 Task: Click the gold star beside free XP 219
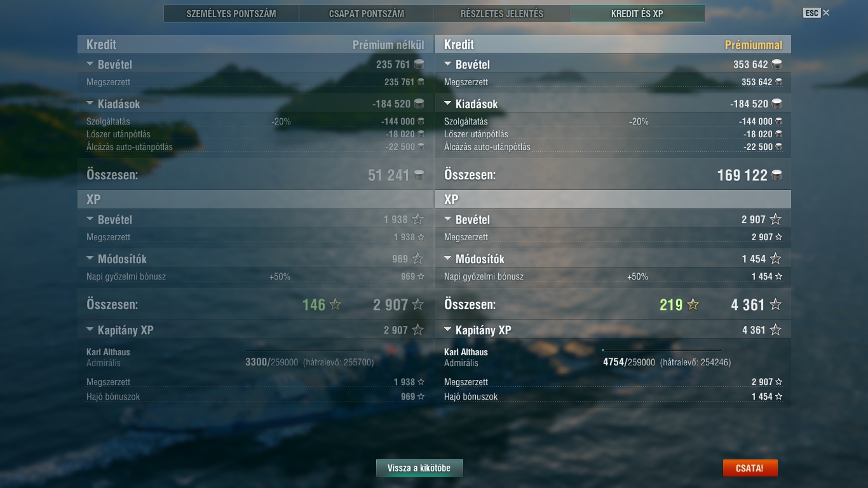click(x=693, y=304)
